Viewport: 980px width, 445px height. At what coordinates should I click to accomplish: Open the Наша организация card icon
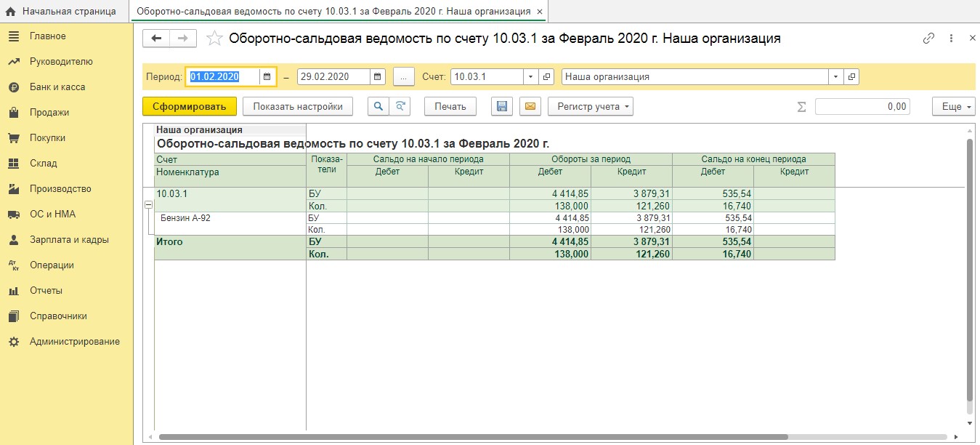851,76
